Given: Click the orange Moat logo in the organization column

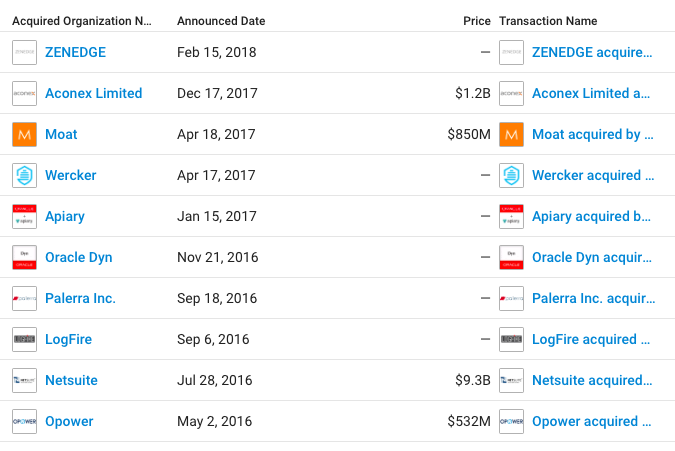Looking at the screenshot, I should 24,134.
